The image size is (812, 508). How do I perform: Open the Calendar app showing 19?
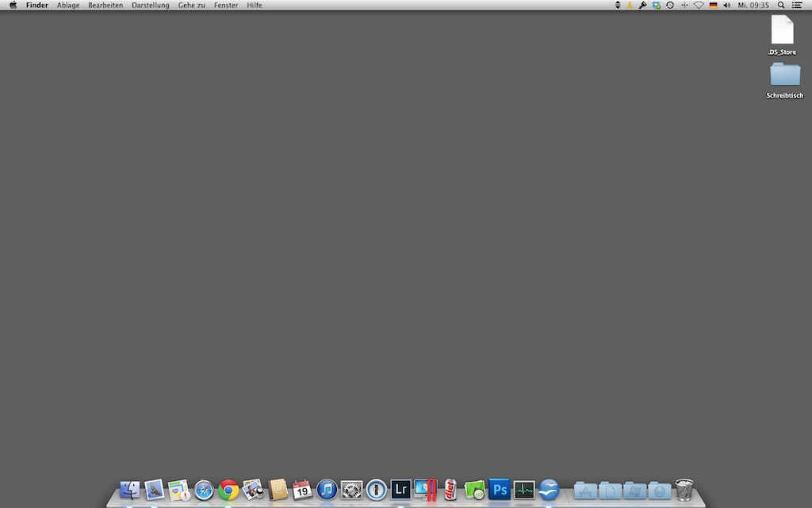302,490
